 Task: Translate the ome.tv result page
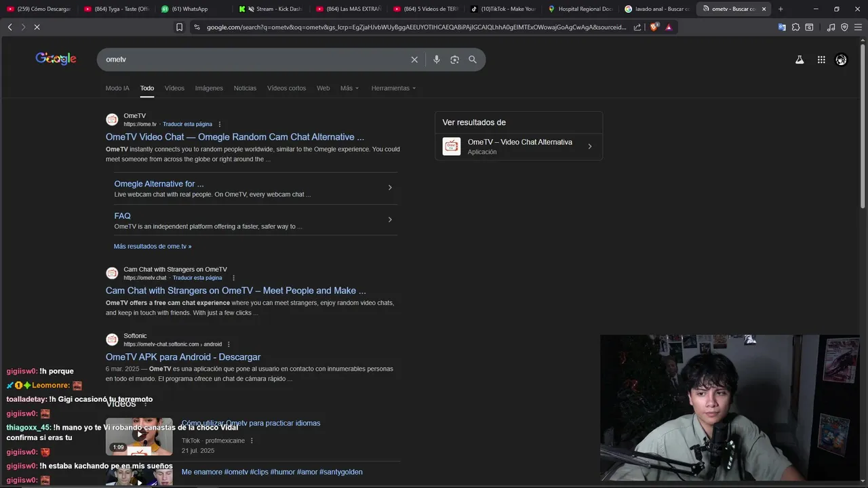(187, 125)
